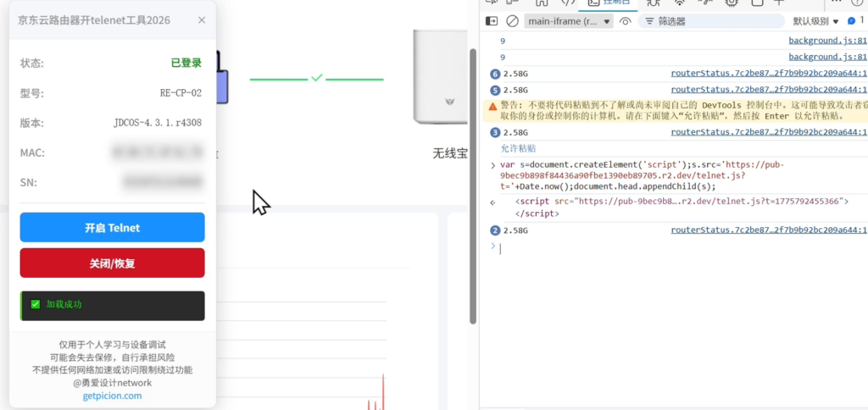Viewport: 868px width, 410px height.
Task: Toggle the DevTools console sidebar icon
Action: (x=492, y=21)
